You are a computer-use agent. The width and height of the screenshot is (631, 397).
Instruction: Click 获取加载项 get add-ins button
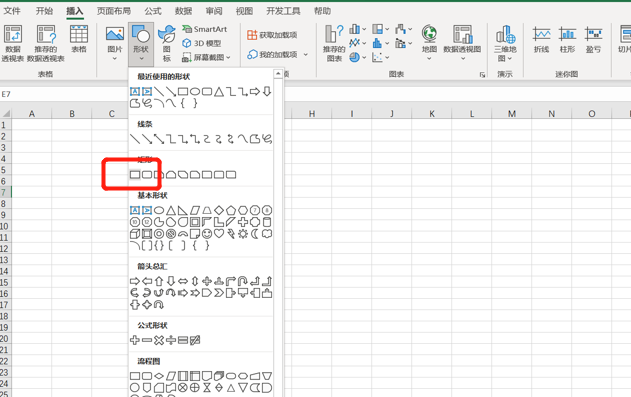coord(272,35)
